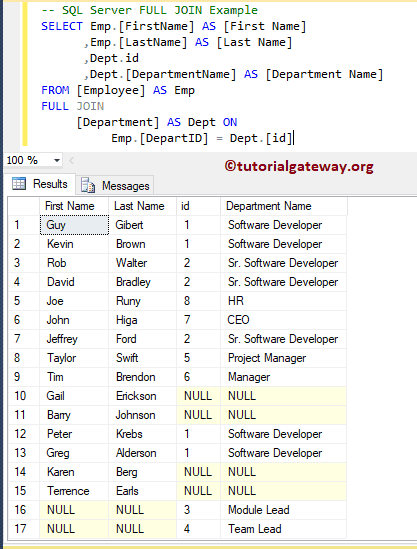Click the David cell
Screen dimensions: 417x549
pyautogui.click(x=74, y=282)
